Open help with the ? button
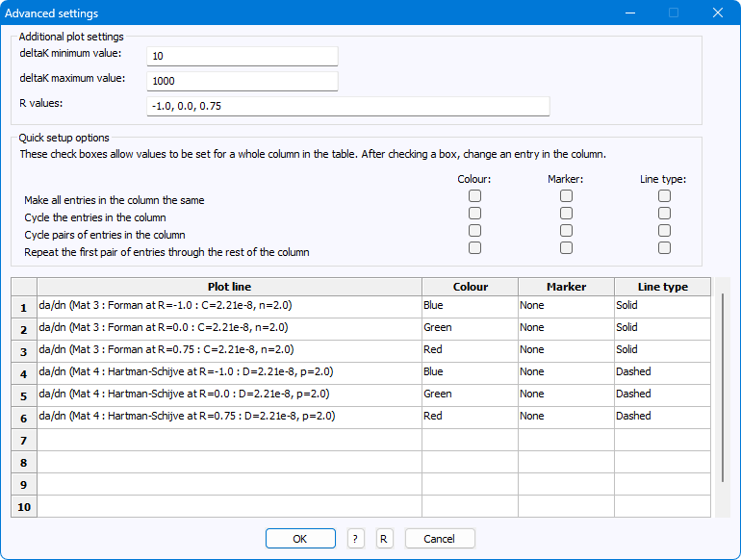The image size is (741, 560). (x=355, y=538)
